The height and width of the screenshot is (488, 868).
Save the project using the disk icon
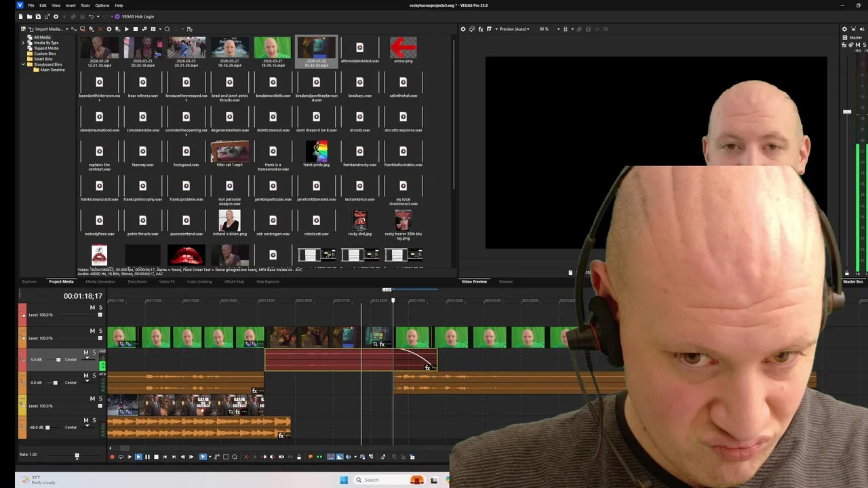coord(38,16)
